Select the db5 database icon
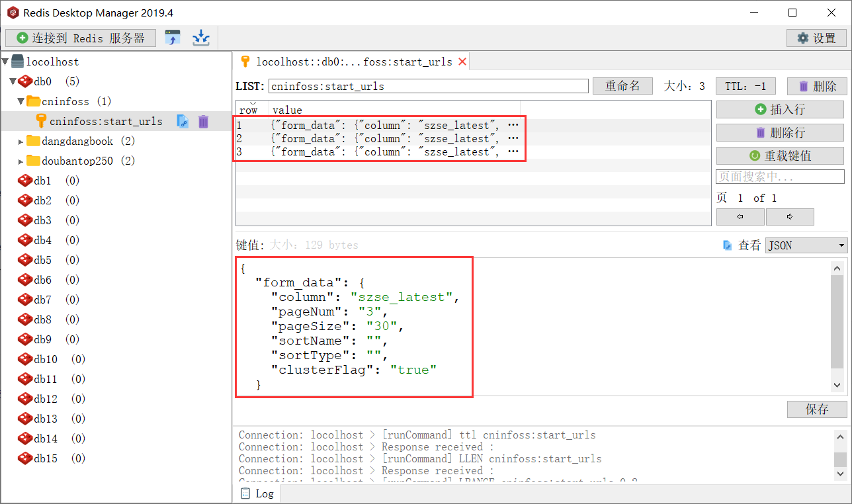This screenshot has width=852, height=504. click(25, 260)
